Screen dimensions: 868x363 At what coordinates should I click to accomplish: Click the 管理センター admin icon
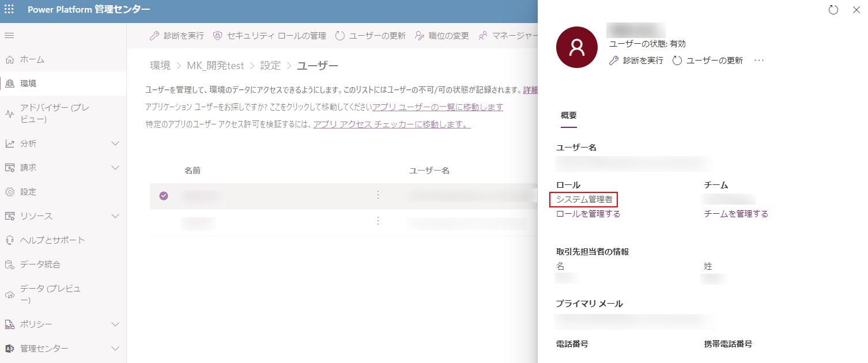pos(9,349)
